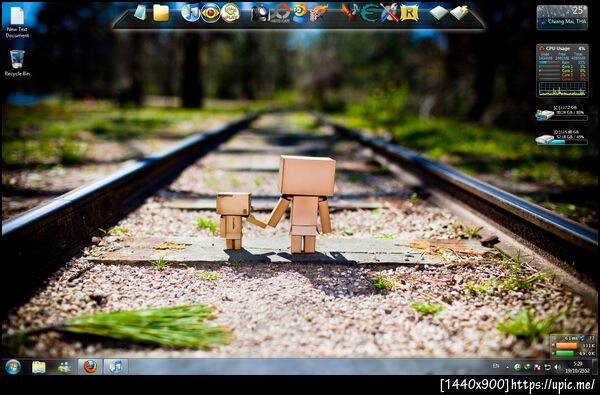Open the C: drive gadget icon
The image size is (600, 395).
click(545, 115)
